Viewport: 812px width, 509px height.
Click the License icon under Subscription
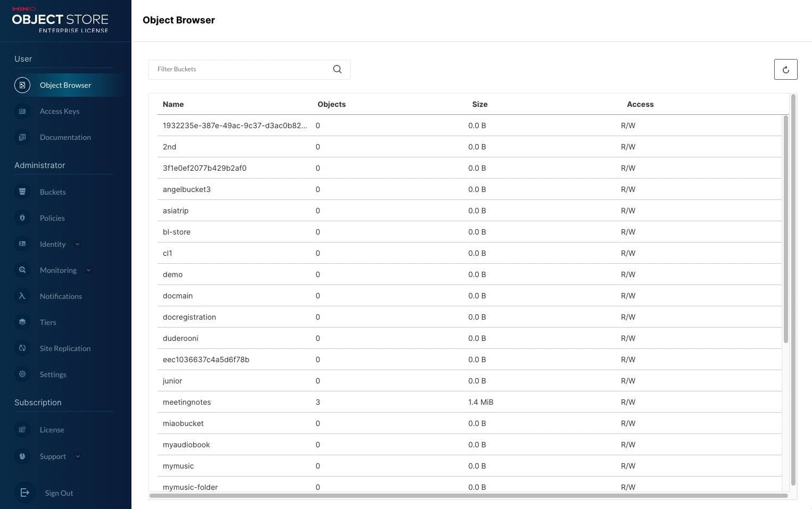click(22, 429)
